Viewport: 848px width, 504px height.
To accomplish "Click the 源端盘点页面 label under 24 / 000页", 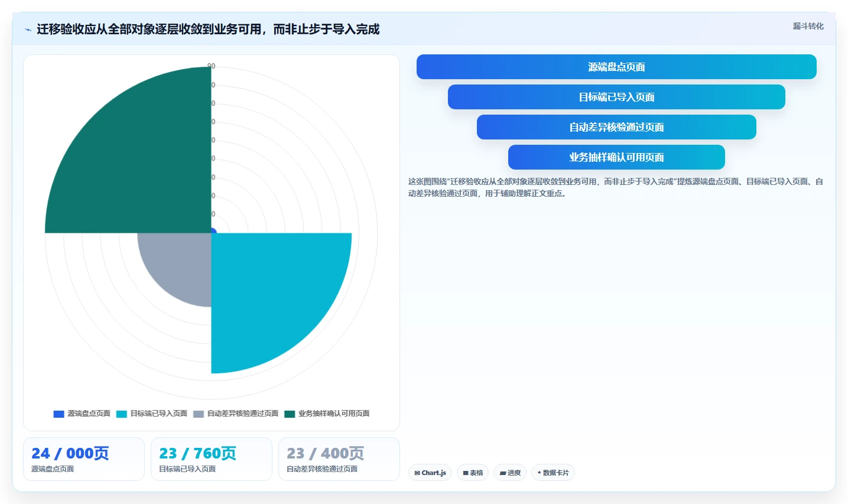I will coord(53,469).
